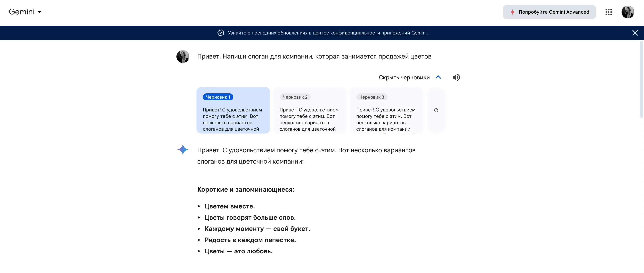This screenshot has width=644, height=273.
Task: Open the Google apps grid icon
Action: (x=609, y=12)
